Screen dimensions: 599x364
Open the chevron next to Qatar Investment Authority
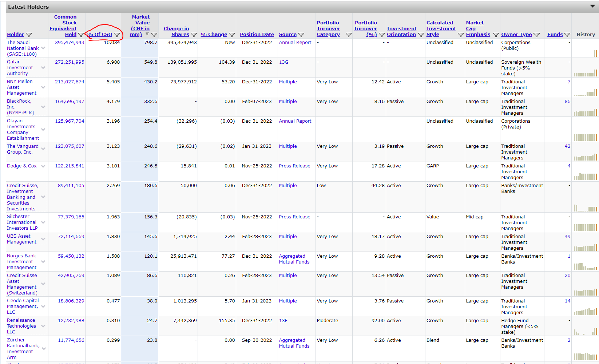[43, 68]
